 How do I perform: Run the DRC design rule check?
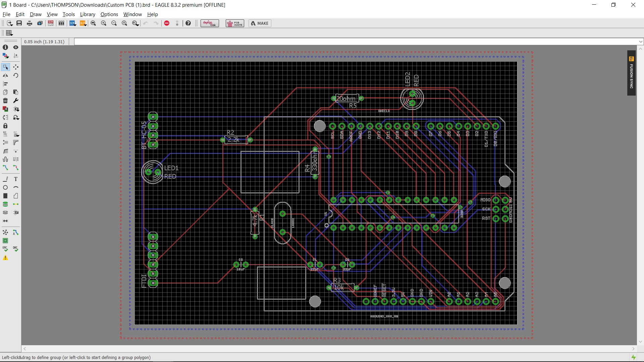click(x=16, y=249)
